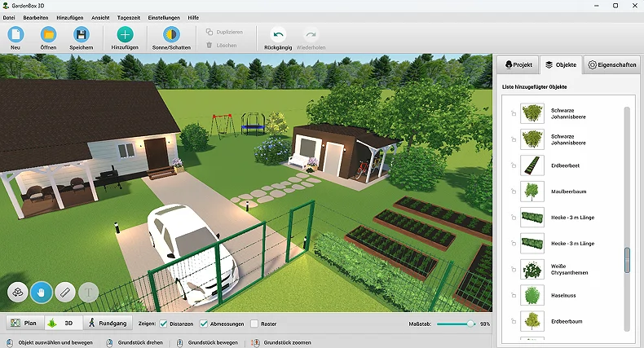Save the project with Speichern icon
The height and width of the screenshot is (348, 644).
[x=82, y=34]
